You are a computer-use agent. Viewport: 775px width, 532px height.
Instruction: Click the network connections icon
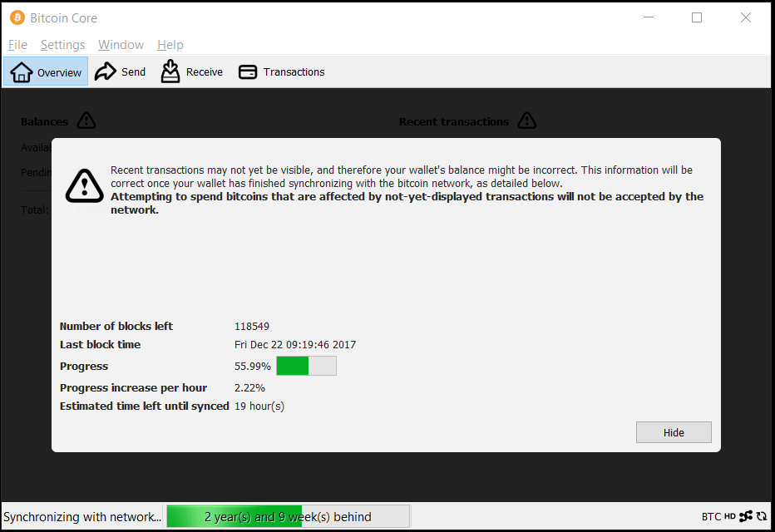pyautogui.click(x=746, y=516)
